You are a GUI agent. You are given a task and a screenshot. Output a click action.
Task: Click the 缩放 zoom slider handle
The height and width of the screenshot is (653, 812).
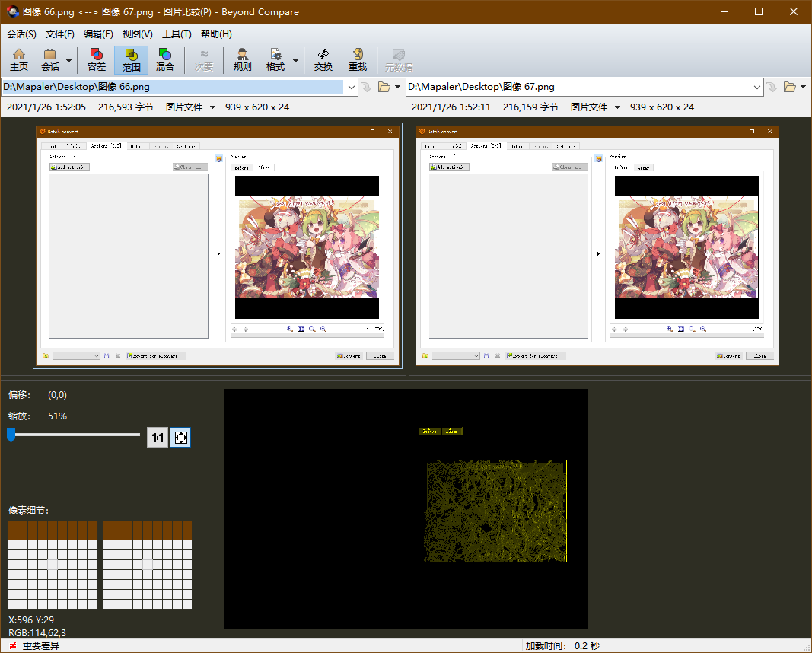(11, 435)
